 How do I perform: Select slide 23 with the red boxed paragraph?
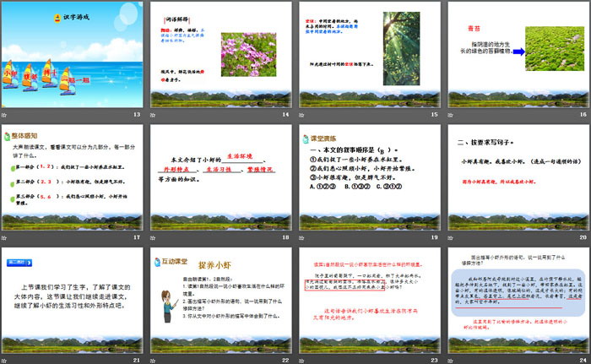coord(370,301)
